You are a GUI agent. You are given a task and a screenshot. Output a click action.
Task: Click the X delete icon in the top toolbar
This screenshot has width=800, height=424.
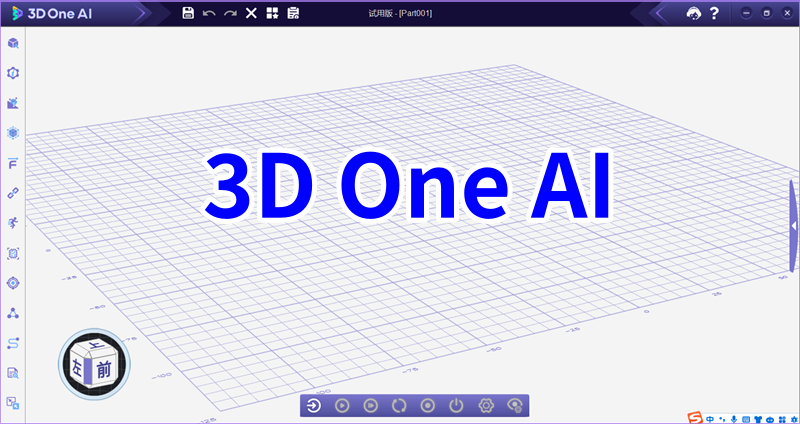tap(251, 13)
